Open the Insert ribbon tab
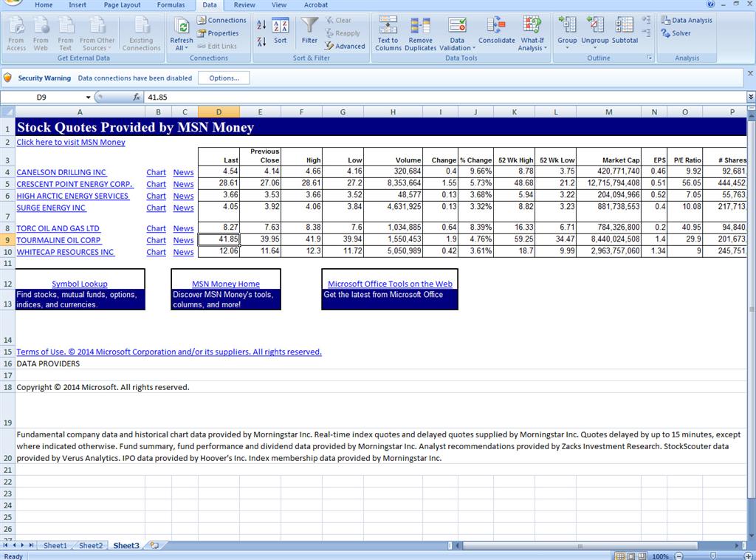 tap(77, 5)
